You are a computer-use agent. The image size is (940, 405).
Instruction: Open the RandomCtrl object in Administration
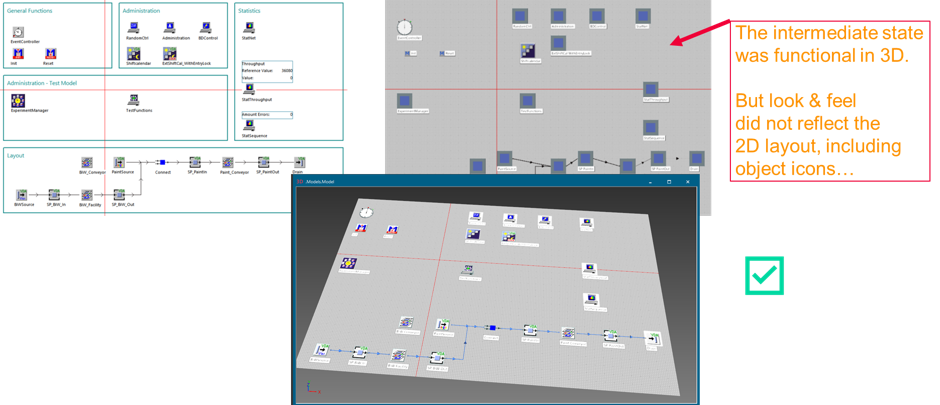click(133, 28)
